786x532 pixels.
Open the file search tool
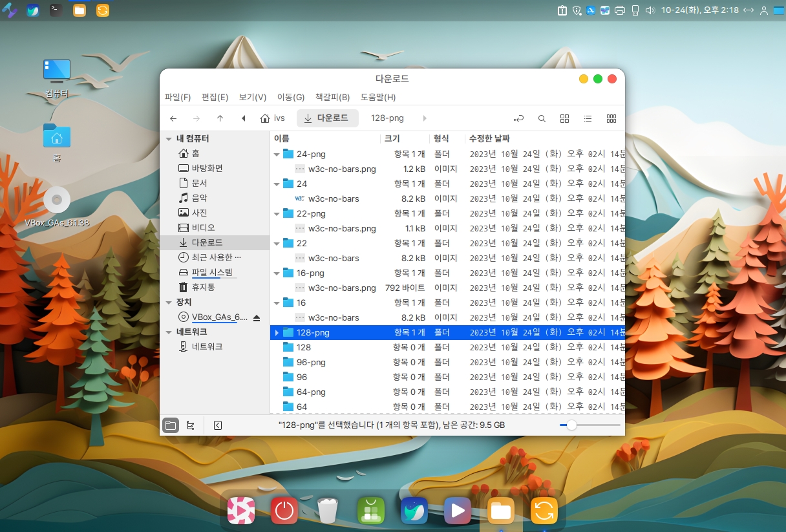(x=542, y=118)
